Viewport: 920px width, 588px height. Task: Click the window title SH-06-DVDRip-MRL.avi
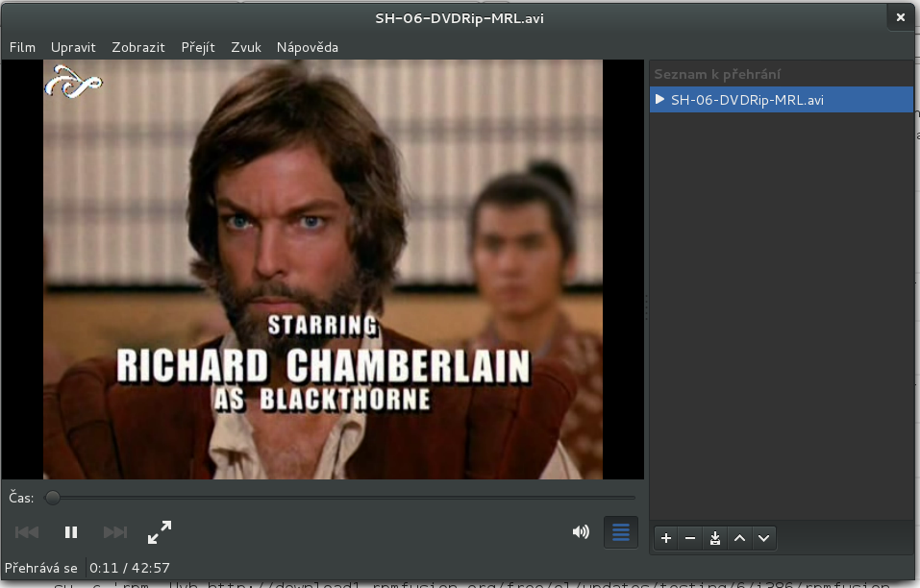click(x=460, y=18)
